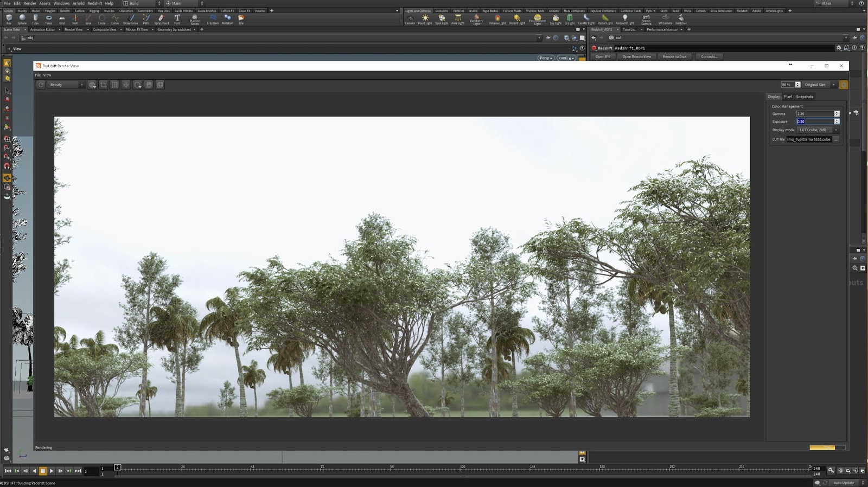Toggle the pin icon beside the out path
This screenshot has width=868, height=487.
[855, 38]
